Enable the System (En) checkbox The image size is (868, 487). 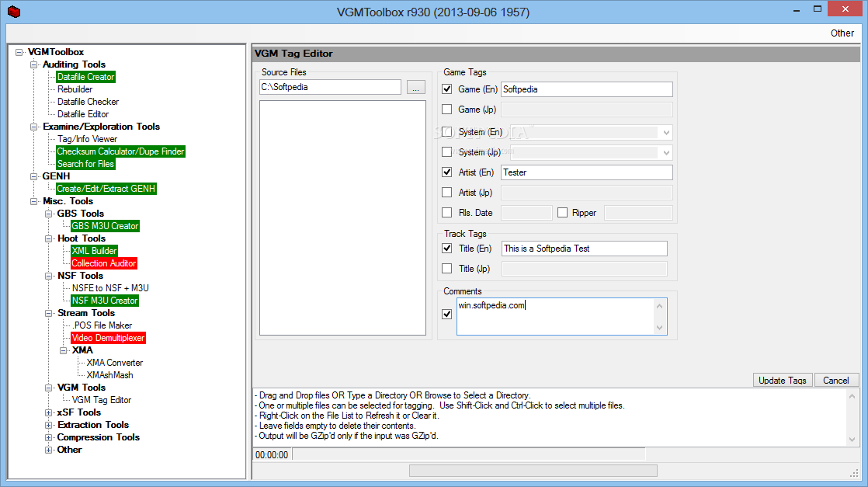447,132
